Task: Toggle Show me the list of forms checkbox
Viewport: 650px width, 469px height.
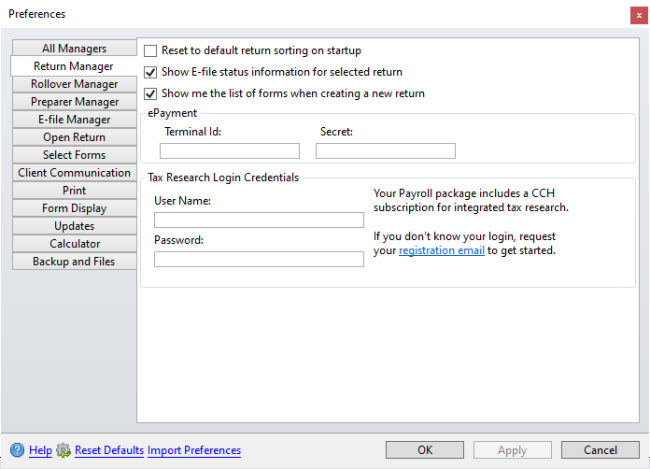Action: click(x=150, y=94)
